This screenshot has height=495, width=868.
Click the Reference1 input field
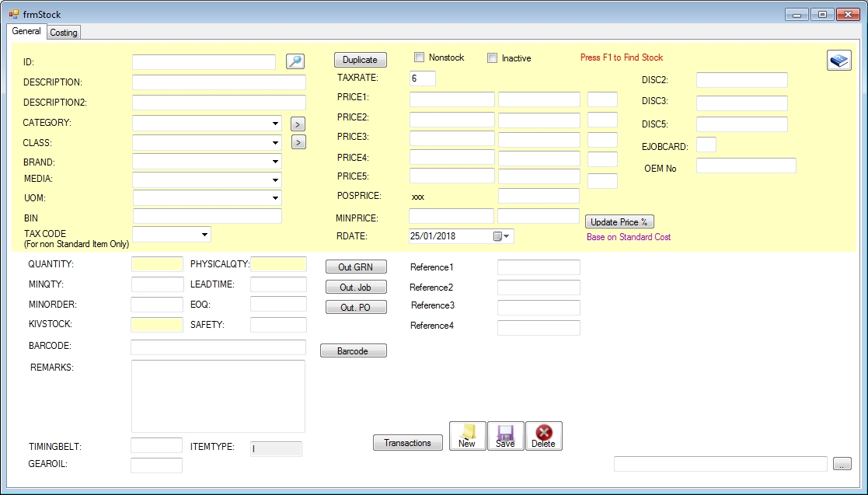coord(539,267)
